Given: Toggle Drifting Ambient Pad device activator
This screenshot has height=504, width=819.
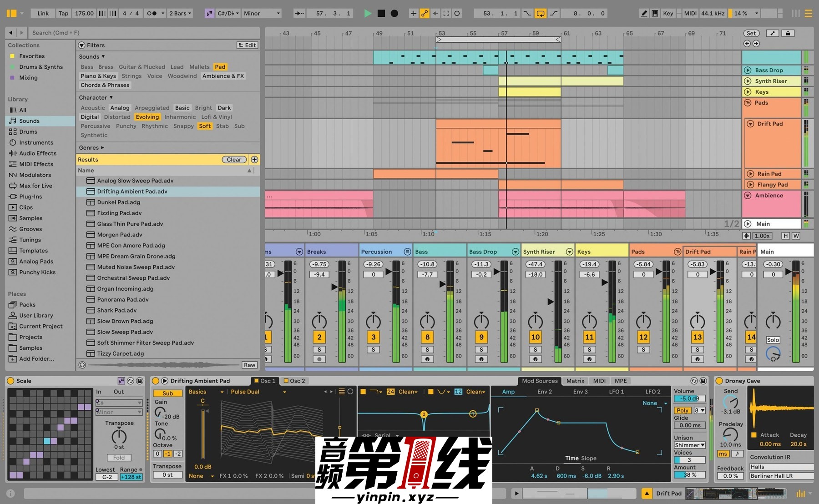Looking at the screenshot, I should pyautogui.click(x=156, y=381).
